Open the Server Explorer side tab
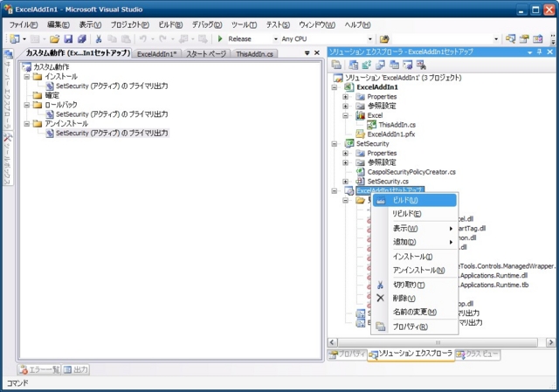 pos(8,89)
